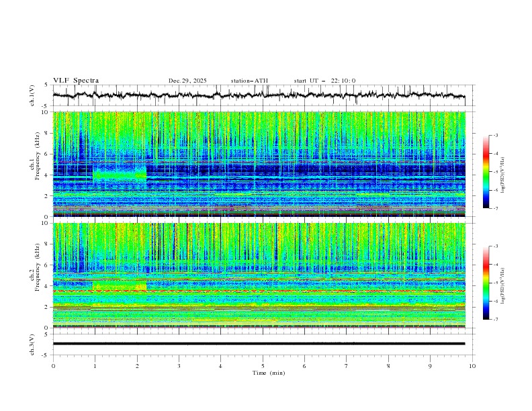Click the ch.3 flat black waveform trace

point(259,344)
